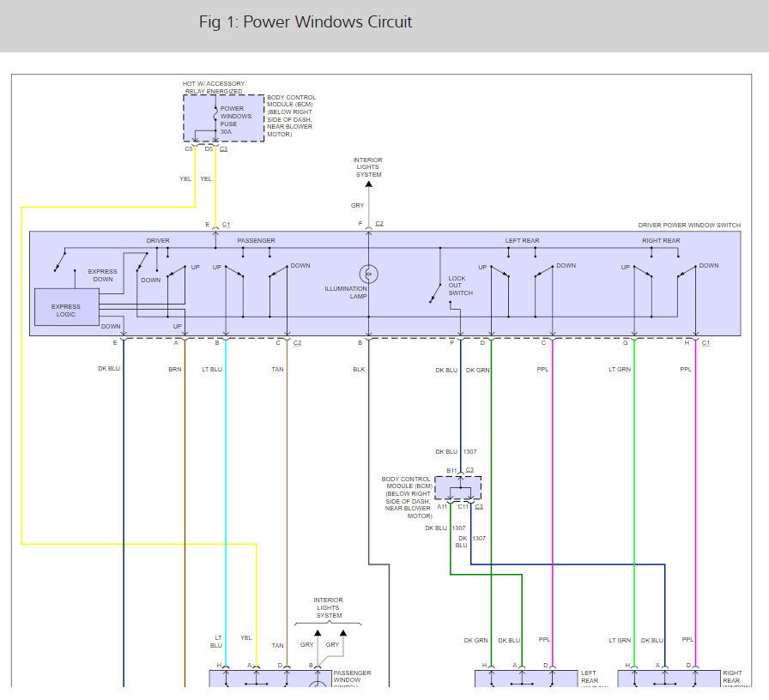Click the blue 30A fuse rating text
The image size is (769, 700).
[x=226, y=132]
